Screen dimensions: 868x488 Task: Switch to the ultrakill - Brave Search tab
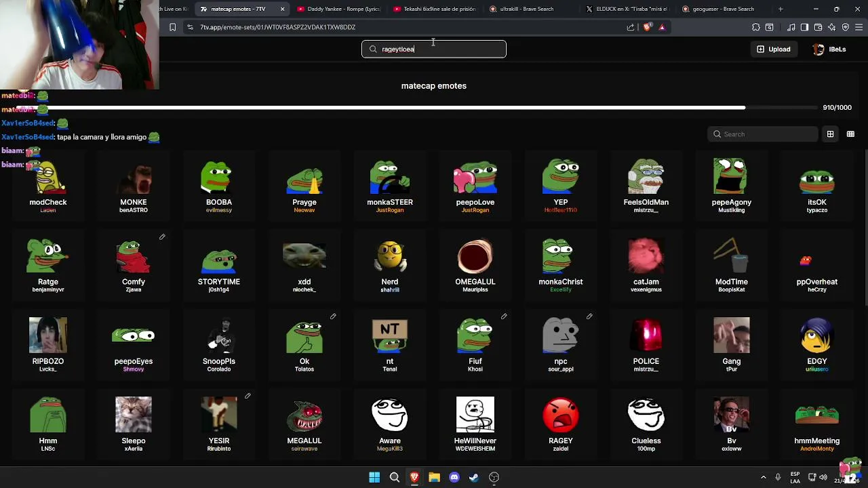(x=532, y=9)
